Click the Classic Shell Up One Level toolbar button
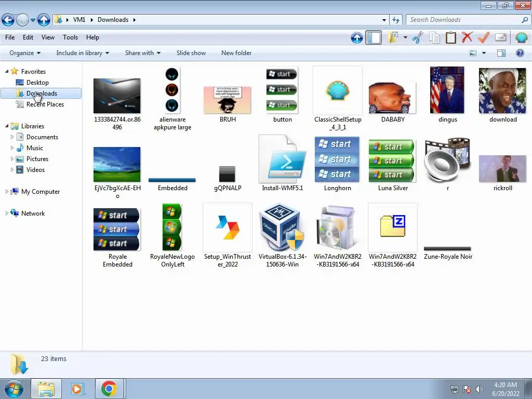 pos(356,37)
